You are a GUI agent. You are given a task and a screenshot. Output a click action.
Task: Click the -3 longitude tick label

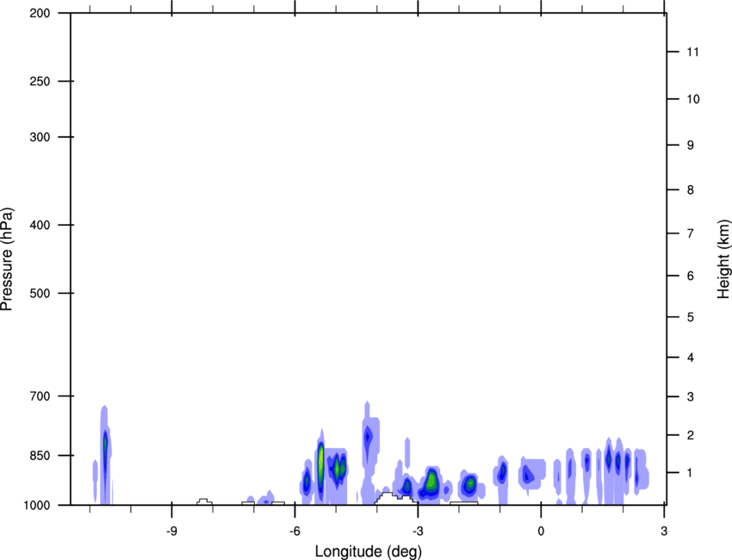[418, 531]
